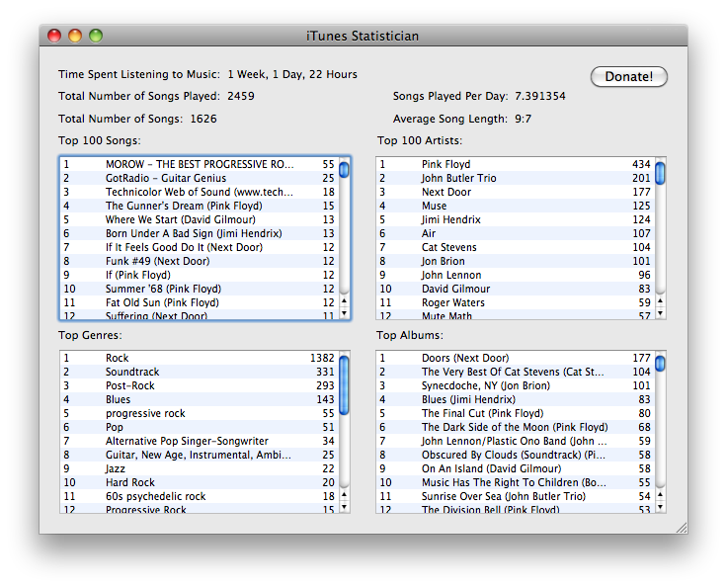
Task: Click the Donate! button
Action: (x=628, y=76)
